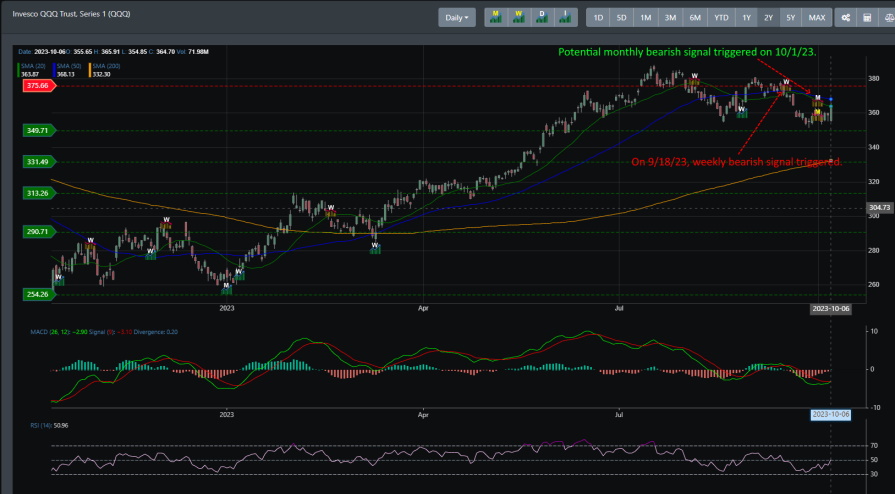Screen dimensions: 895x494
Task: Click the orange SMA 200 color bar
Action: click(x=88, y=70)
